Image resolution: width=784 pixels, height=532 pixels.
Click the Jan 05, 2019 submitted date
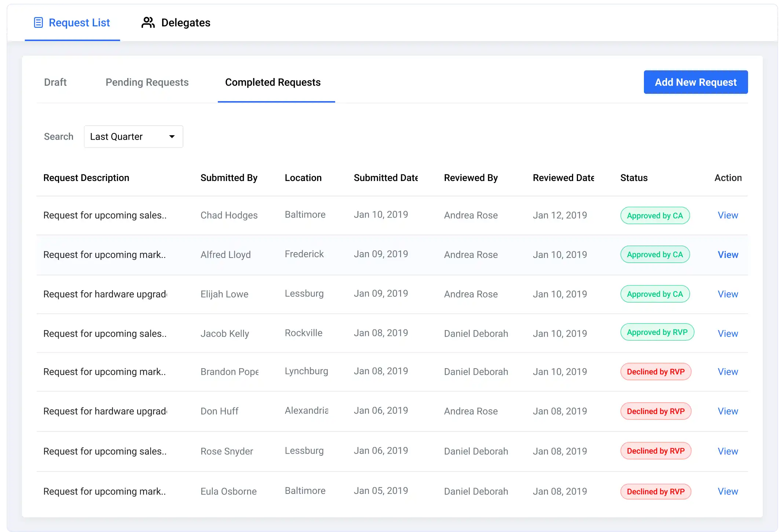(x=381, y=491)
